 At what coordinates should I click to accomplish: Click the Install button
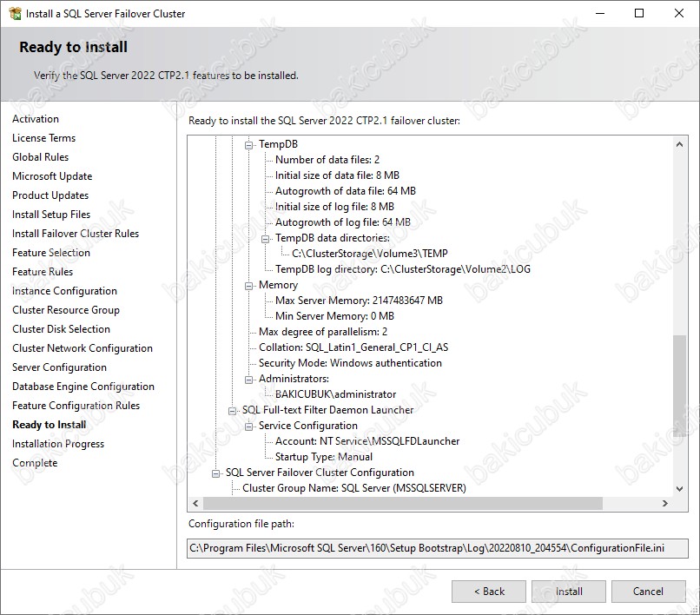point(568,592)
